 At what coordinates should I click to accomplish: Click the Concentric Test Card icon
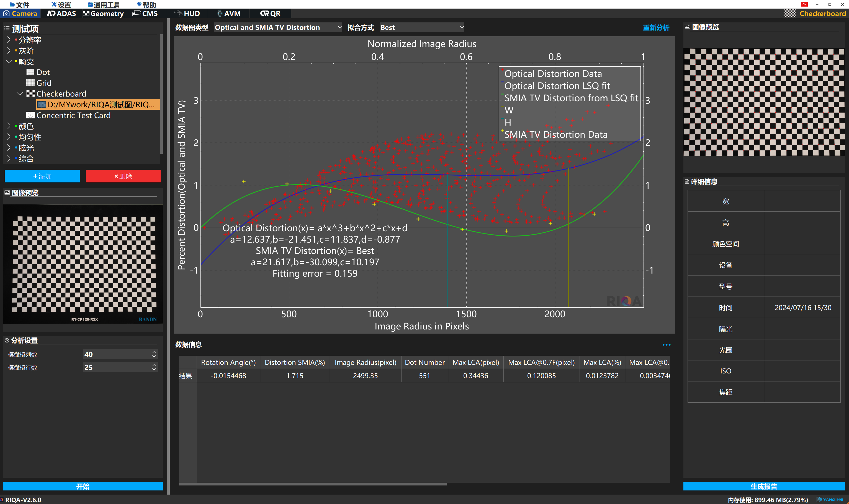coord(30,115)
